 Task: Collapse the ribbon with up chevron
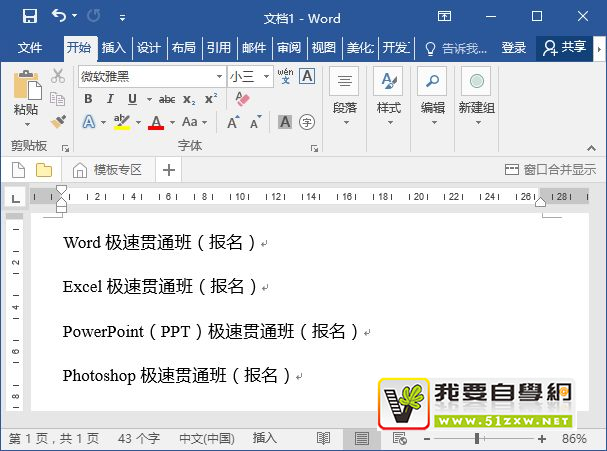click(591, 148)
